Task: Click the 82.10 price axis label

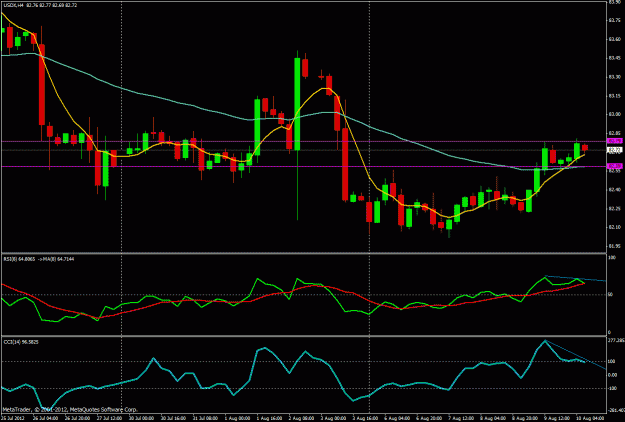Action: [614, 227]
